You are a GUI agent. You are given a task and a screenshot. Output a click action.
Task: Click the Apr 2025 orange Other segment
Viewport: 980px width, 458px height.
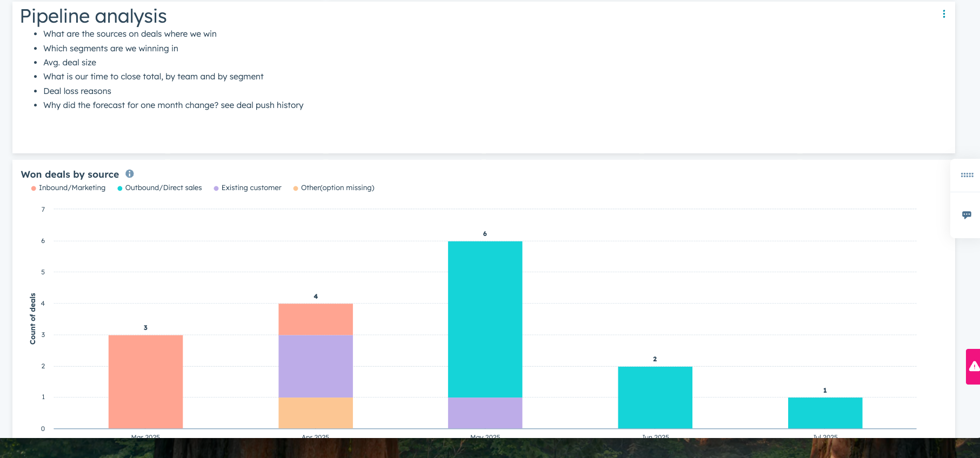coord(316,413)
